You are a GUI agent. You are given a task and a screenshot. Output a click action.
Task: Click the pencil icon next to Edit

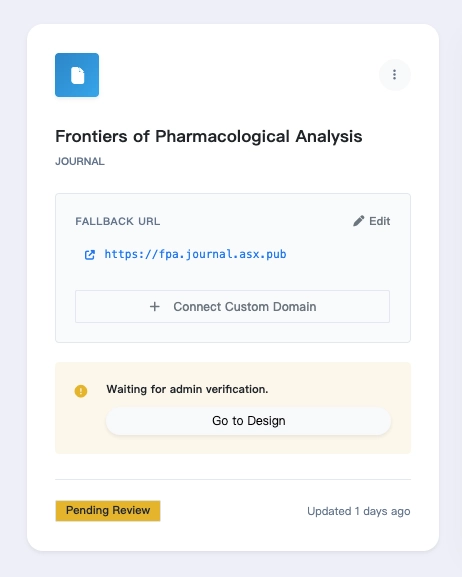(x=359, y=221)
